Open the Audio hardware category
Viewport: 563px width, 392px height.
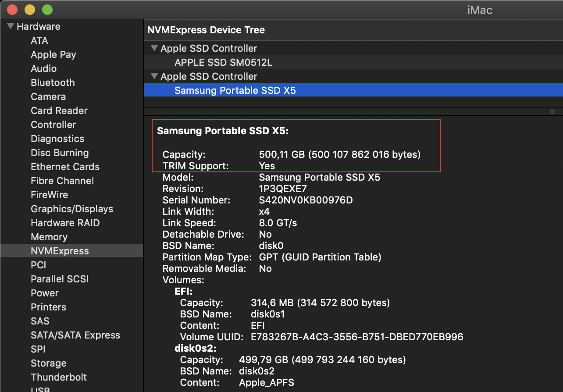44,68
